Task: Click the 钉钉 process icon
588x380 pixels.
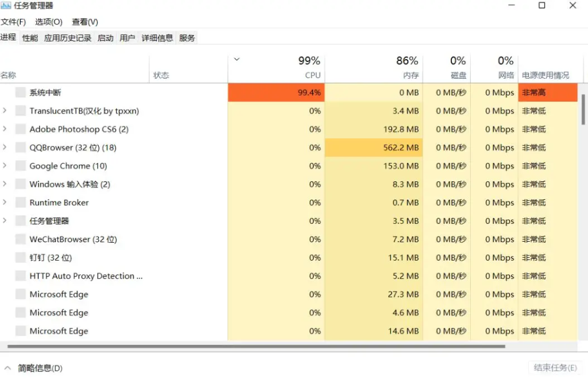Action: 20,258
